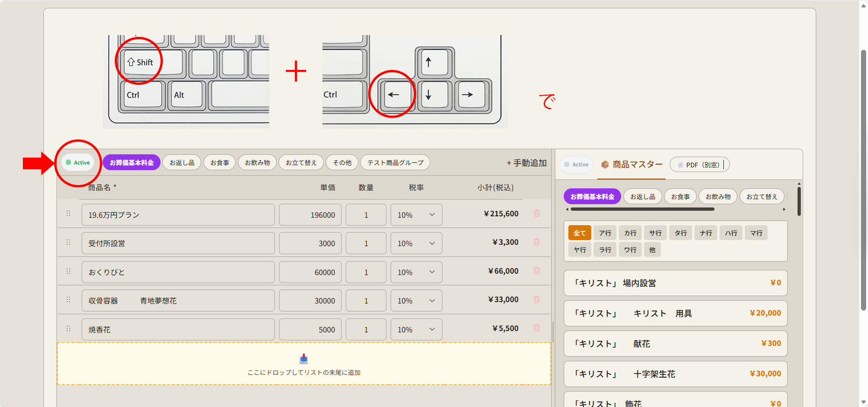Click drag handle beside 受付所設営
The width and height of the screenshot is (868, 407).
coord(69,242)
